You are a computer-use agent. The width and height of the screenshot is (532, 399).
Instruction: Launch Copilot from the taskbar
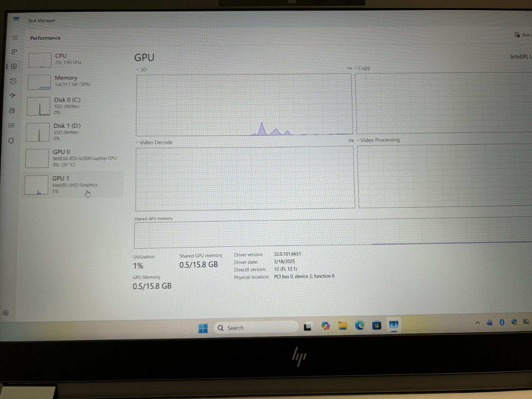pos(326,326)
